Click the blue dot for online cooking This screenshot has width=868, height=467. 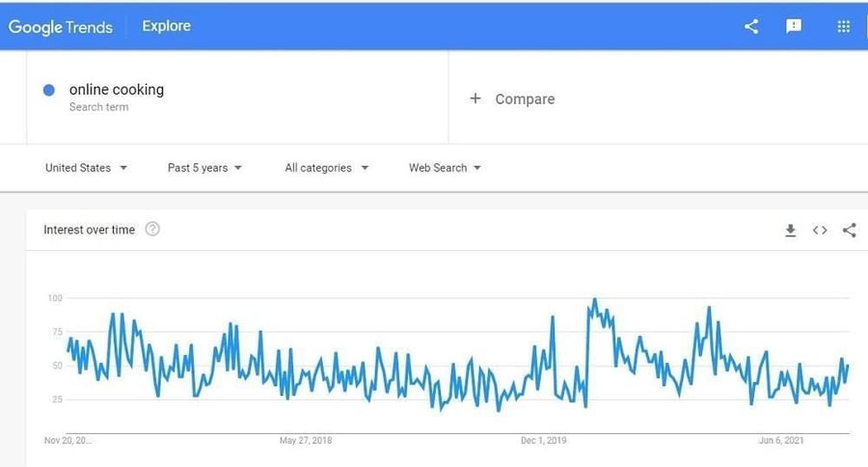[x=49, y=90]
